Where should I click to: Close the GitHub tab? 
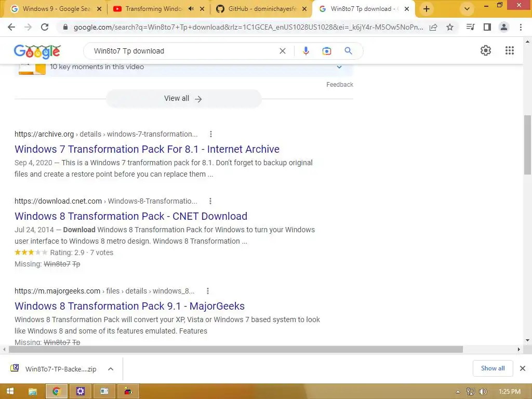tap(304, 9)
